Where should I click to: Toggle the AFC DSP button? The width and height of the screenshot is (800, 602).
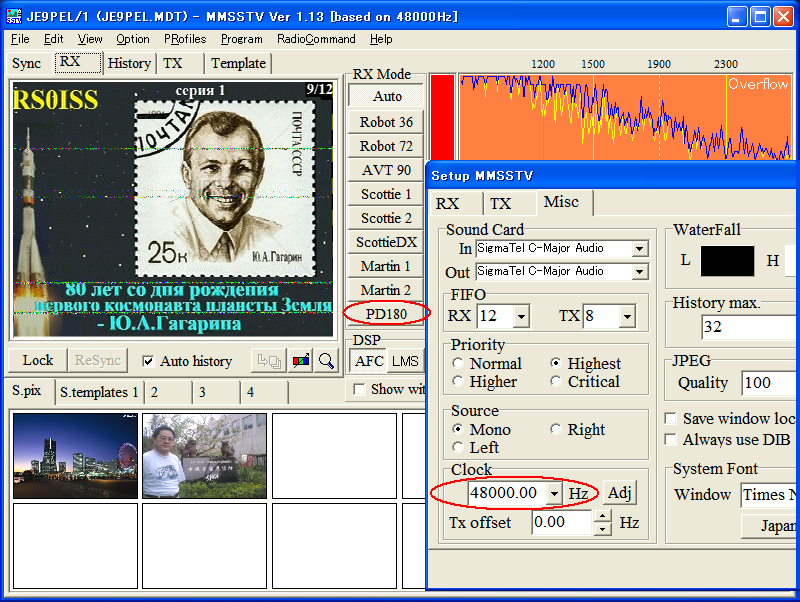tap(369, 361)
